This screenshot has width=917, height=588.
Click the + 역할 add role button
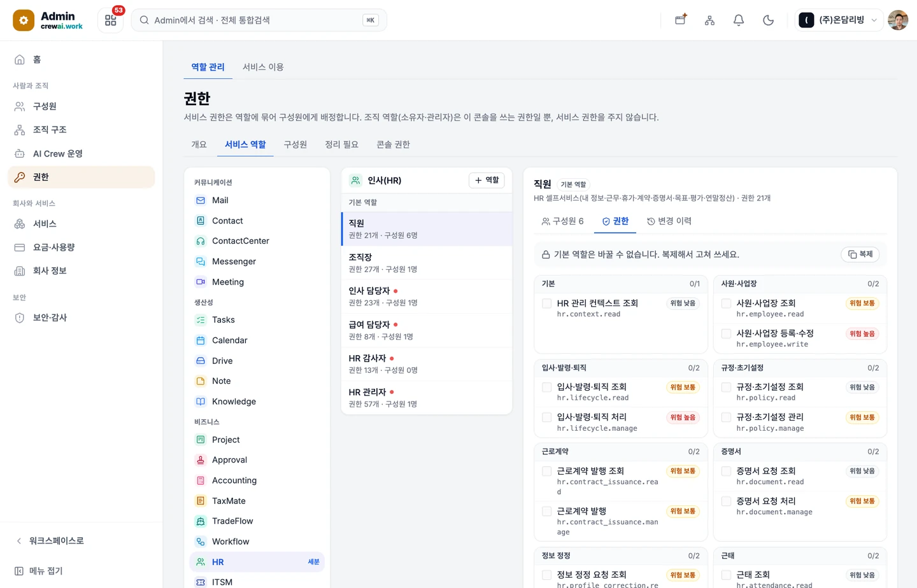coord(487,180)
